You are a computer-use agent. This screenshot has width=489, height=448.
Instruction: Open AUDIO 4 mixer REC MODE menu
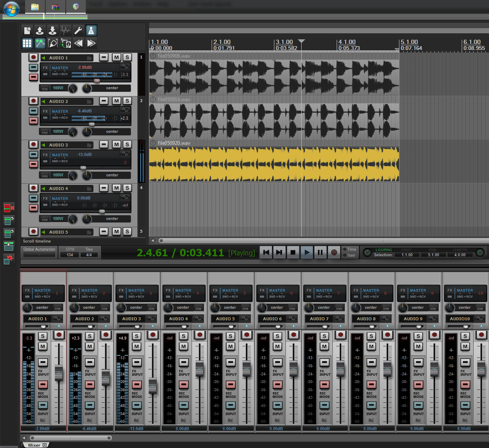(x=184, y=384)
